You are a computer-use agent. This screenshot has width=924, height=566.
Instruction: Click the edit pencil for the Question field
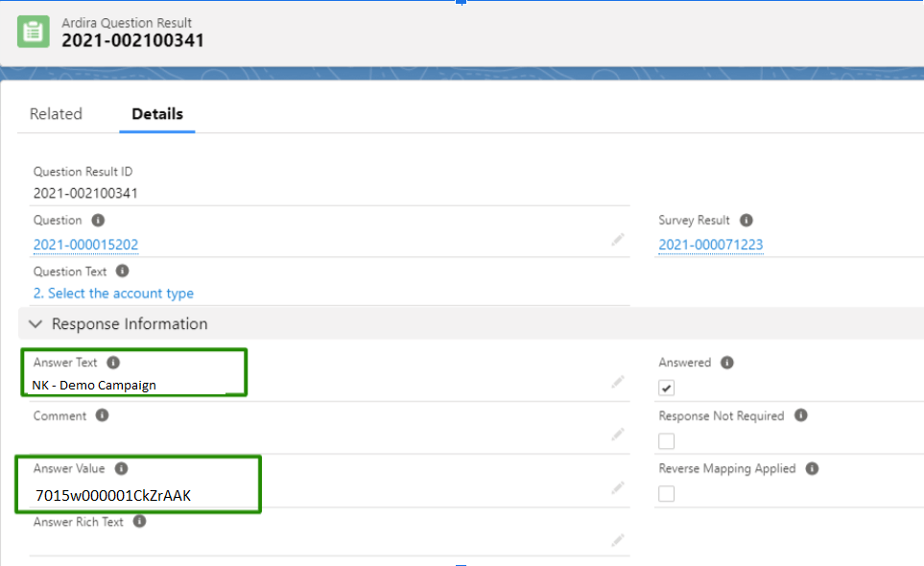pyautogui.click(x=618, y=239)
